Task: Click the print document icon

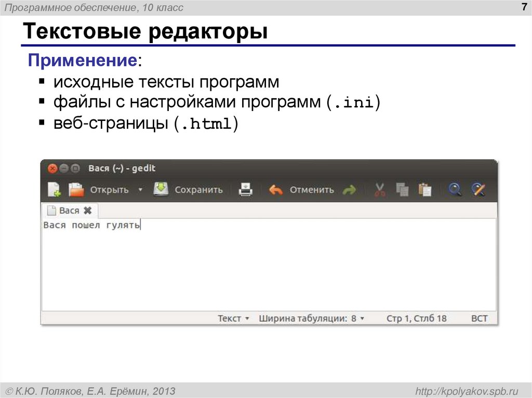Action: click(245, 190)
